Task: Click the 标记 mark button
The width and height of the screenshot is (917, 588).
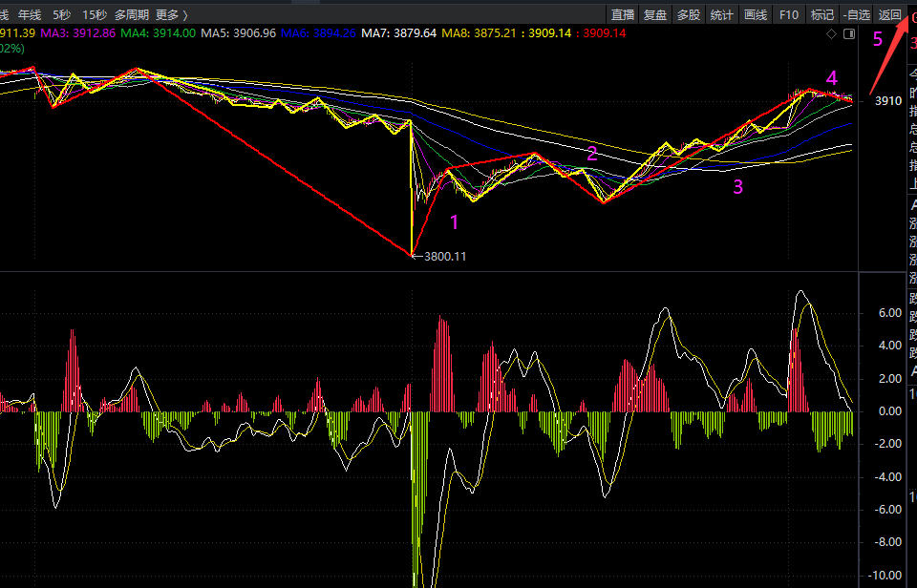Action: click(x=821, y=15)
